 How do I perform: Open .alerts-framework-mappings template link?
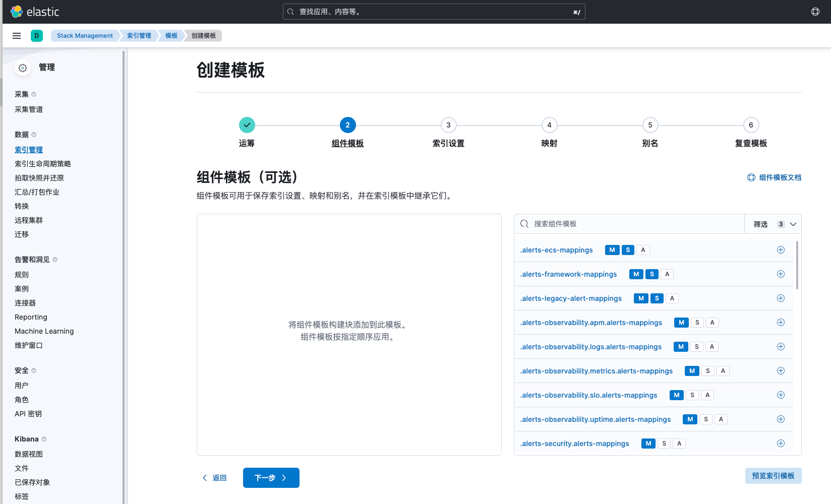[569, 274]
